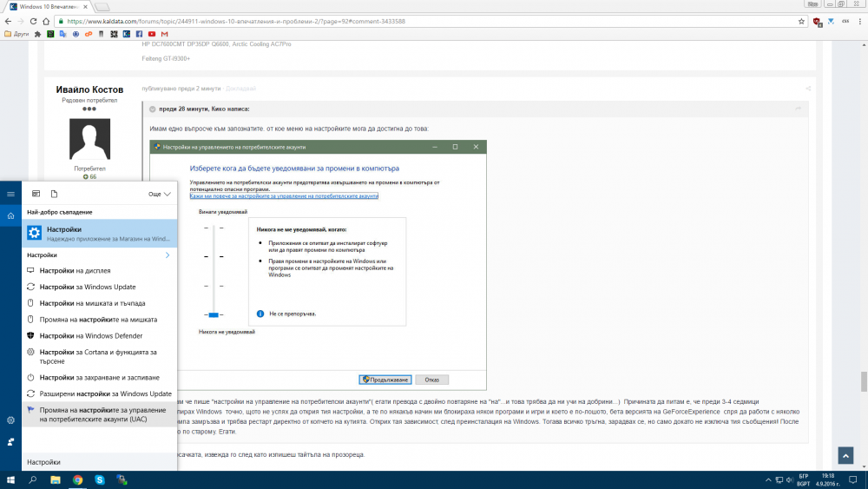Open Настройки за Windows Update result

pyautogui.click(x=100, y=287)
